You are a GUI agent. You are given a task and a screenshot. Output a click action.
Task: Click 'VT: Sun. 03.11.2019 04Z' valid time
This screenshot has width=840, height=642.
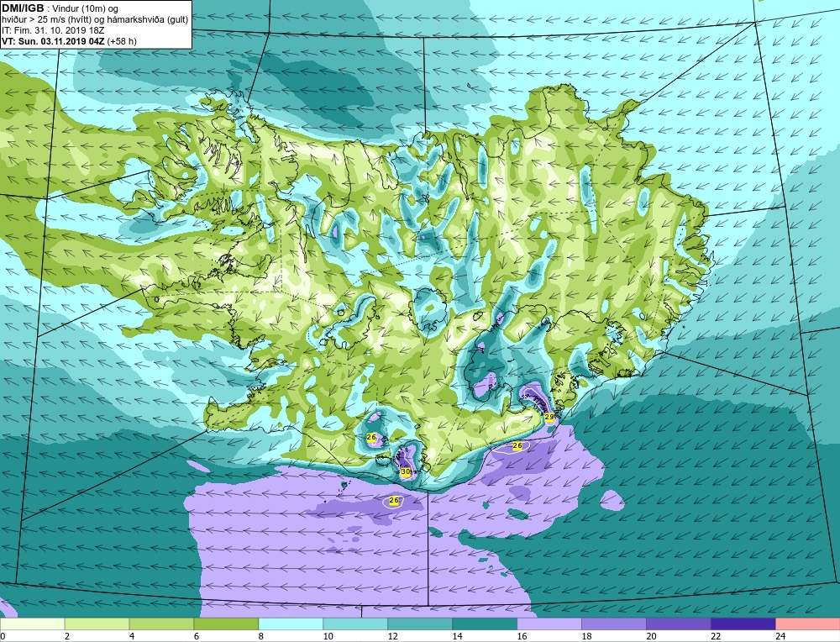click(x=54, y=41)
